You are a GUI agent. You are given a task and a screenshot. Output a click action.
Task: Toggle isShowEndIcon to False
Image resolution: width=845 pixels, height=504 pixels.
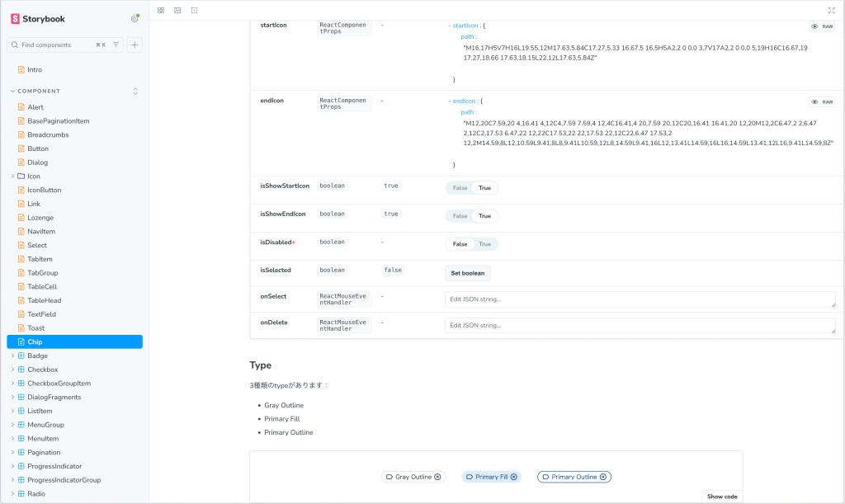coord(459,216)
